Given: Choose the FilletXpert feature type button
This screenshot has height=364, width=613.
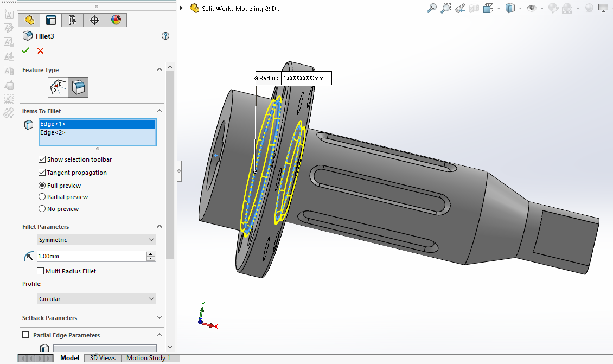Looking at the screenshot, I should [79, 87].
